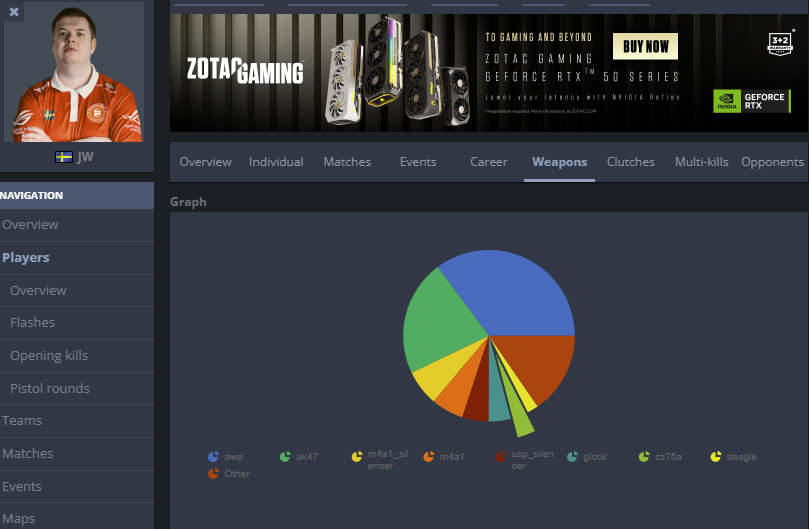
Task: Open the Multi-kills tab
Action: click(x=701, y=162)
